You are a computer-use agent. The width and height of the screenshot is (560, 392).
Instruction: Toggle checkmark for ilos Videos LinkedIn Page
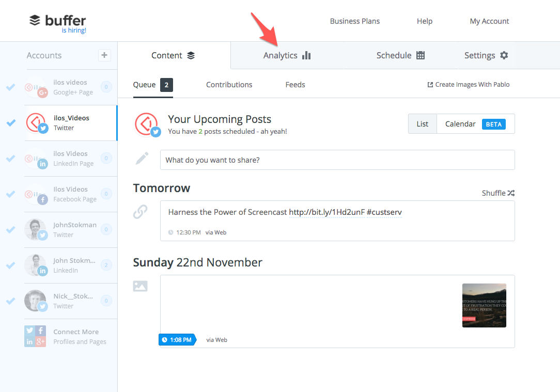point(11,158)
